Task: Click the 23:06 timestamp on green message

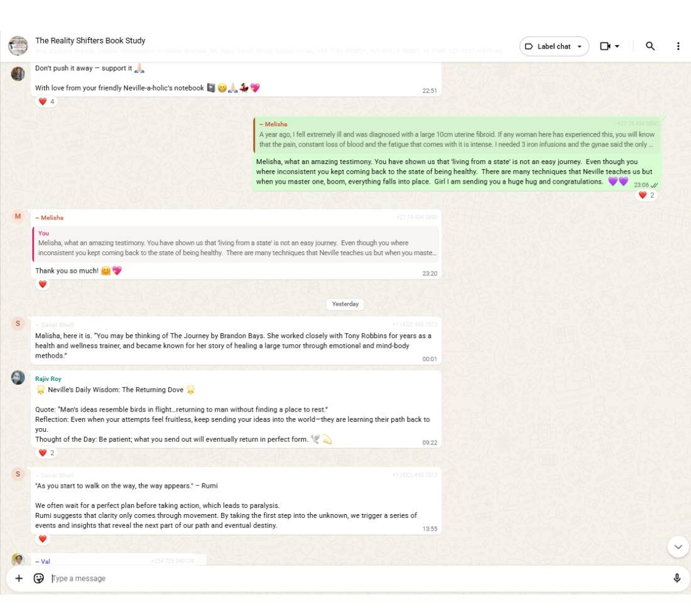Action: pos(641,185)
